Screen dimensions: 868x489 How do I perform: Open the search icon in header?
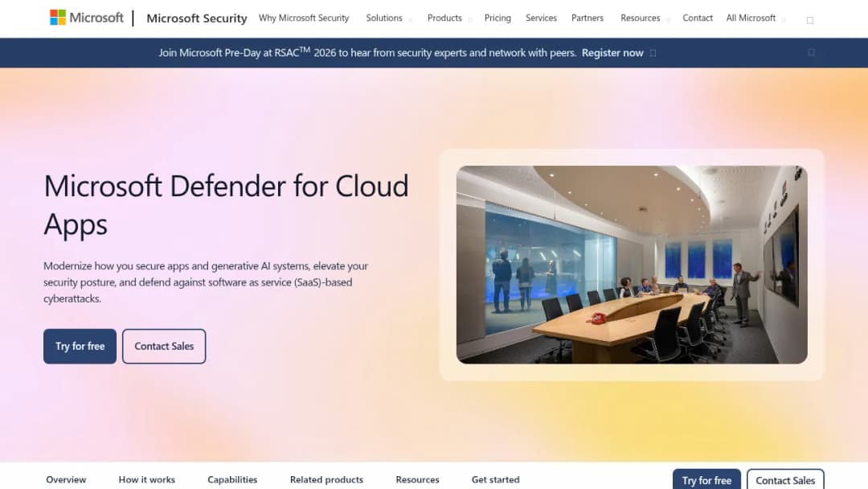[x=810, y=20]
